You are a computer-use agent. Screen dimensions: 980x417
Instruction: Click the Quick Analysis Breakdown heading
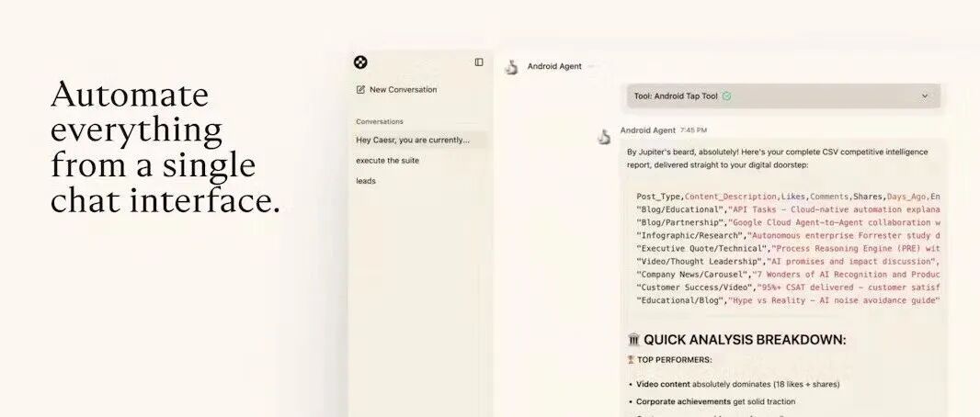click(x=745, y=340)
